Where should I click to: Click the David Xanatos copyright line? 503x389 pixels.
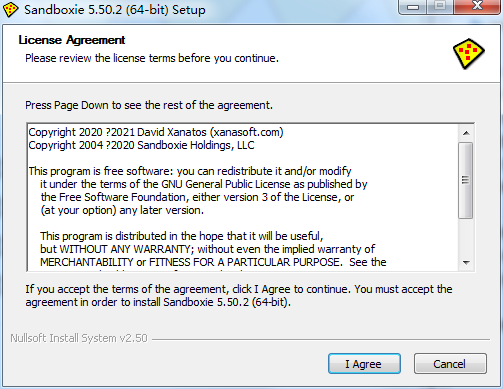pos(156,133)
